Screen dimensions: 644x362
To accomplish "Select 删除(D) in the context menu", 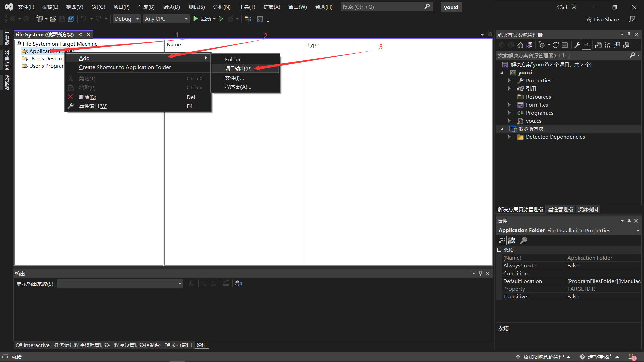I will pyautogui.click(x=138, y=97).
